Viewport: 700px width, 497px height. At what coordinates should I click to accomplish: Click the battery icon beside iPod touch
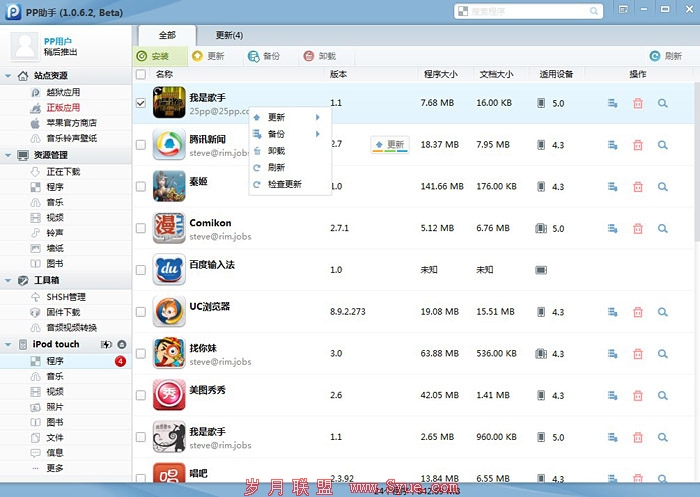[x=106, y=344]
